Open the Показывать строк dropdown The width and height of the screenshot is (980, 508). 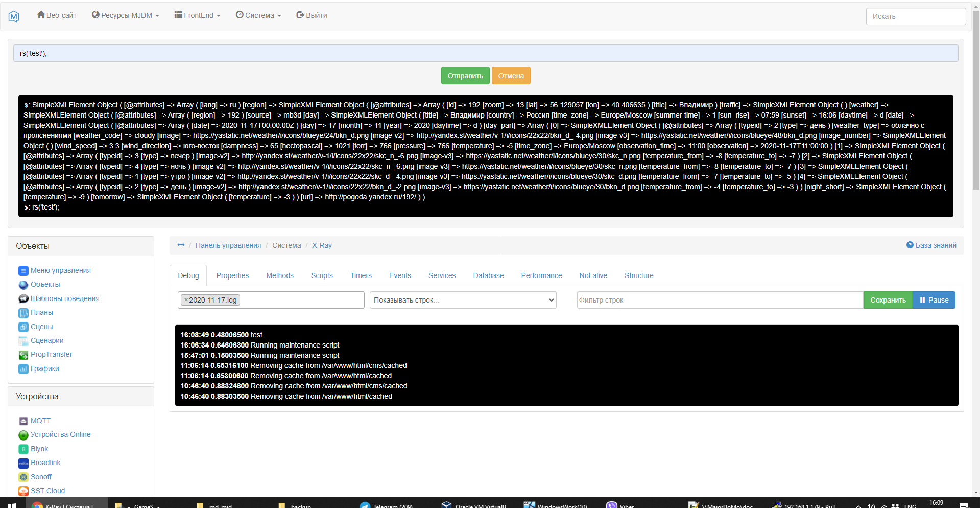463,300
